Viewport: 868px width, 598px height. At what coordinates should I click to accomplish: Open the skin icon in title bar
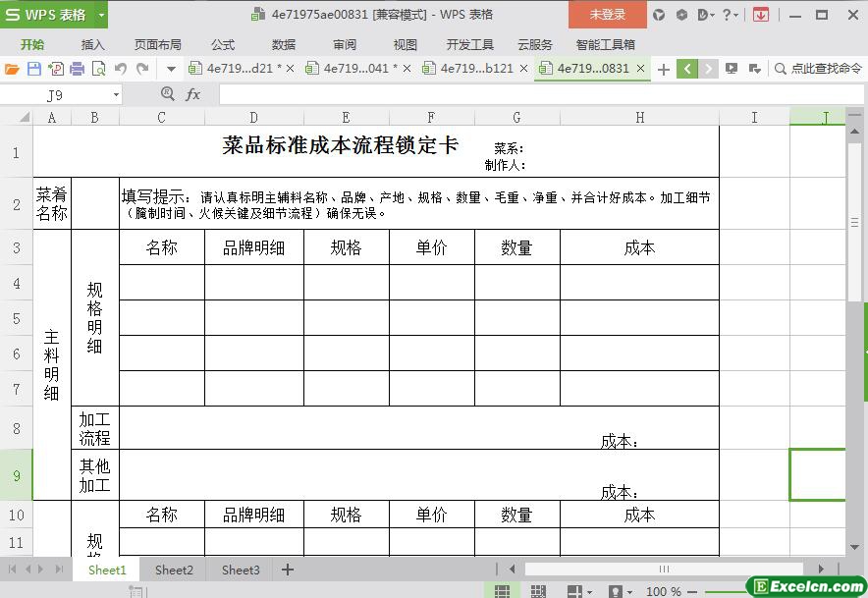[x=658, y=15]
